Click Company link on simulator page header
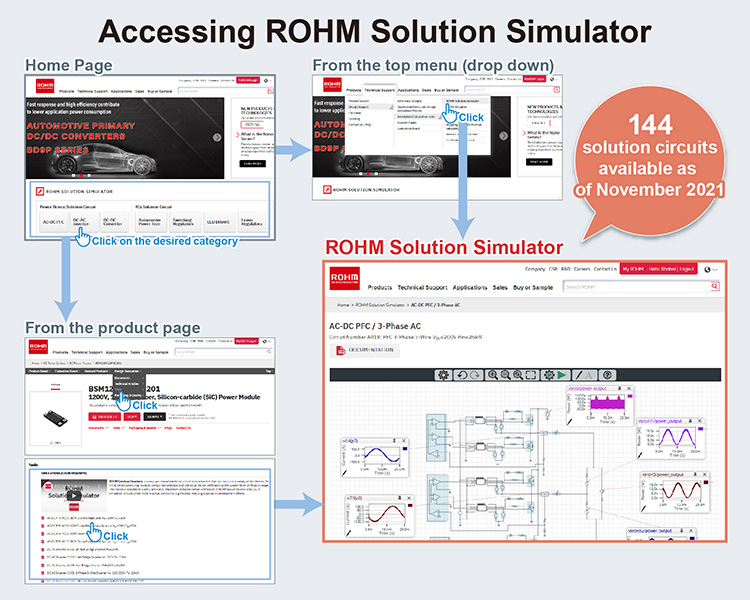This screenshot has height=600, width=750. point(535,269)
